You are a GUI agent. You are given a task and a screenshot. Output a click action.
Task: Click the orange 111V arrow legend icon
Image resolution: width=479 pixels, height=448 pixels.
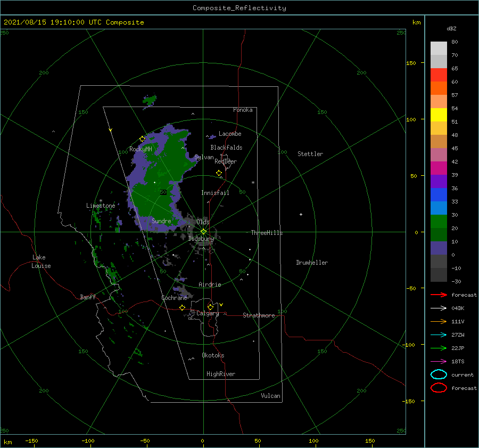click(x=439, y=321)
